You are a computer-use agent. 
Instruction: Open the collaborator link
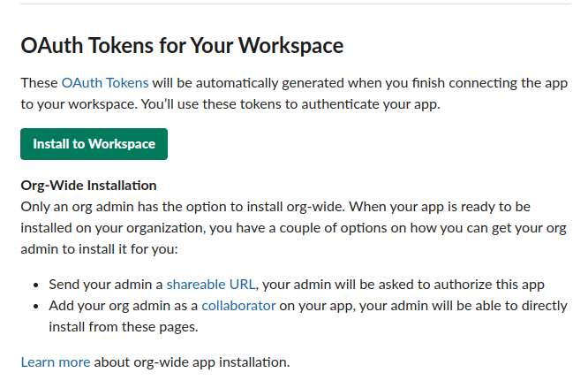point(238,306)
